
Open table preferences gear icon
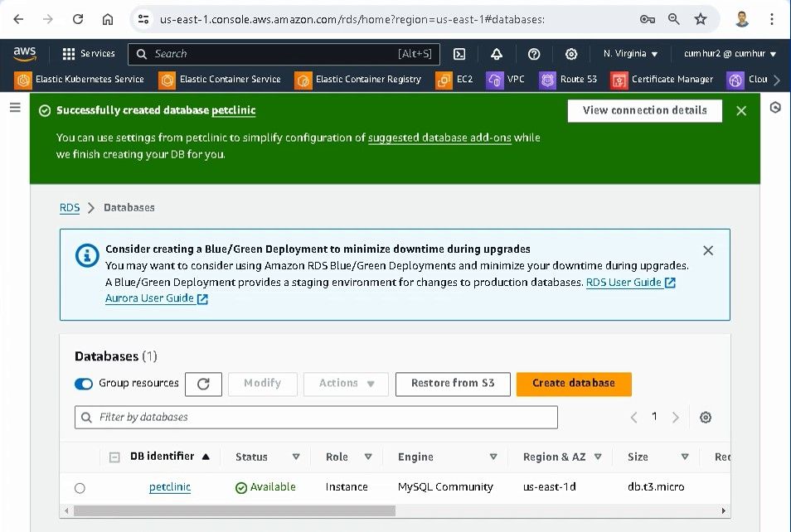click(x=706, y=418)
